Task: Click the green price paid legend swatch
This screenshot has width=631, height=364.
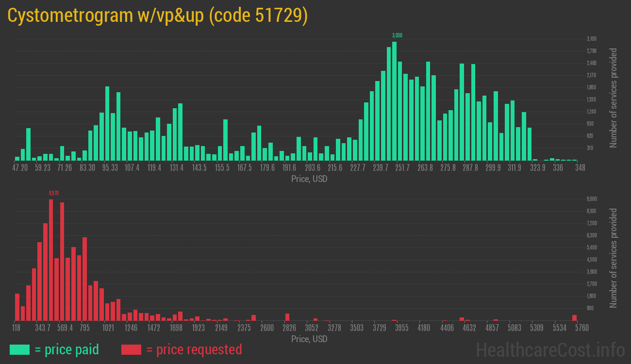Action: (20, 349)
